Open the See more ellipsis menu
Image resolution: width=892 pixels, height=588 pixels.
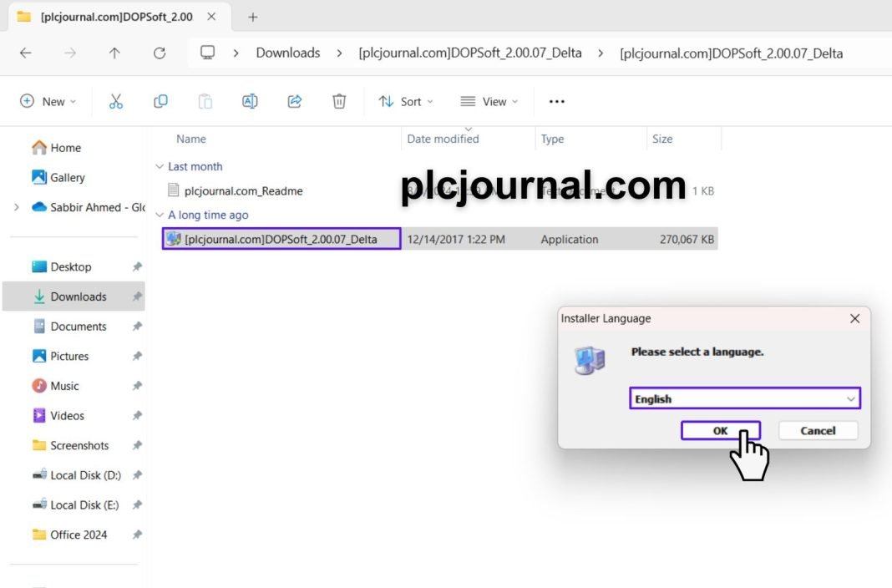[x=557, y=101]
